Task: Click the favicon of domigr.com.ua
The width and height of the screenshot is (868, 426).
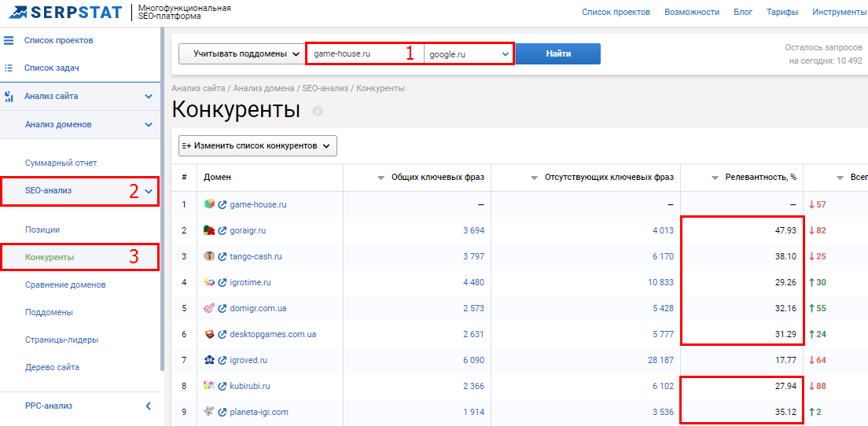Action: (x=209, y=308)
